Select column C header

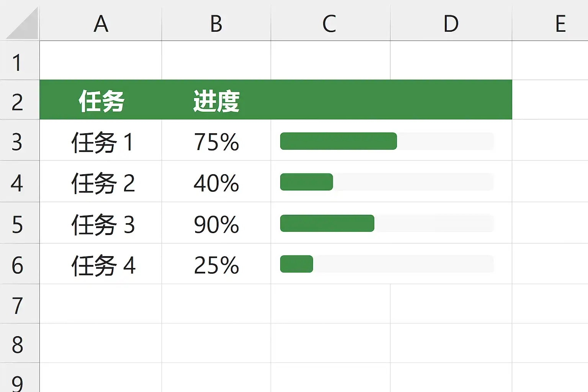(x=330, y=24)
